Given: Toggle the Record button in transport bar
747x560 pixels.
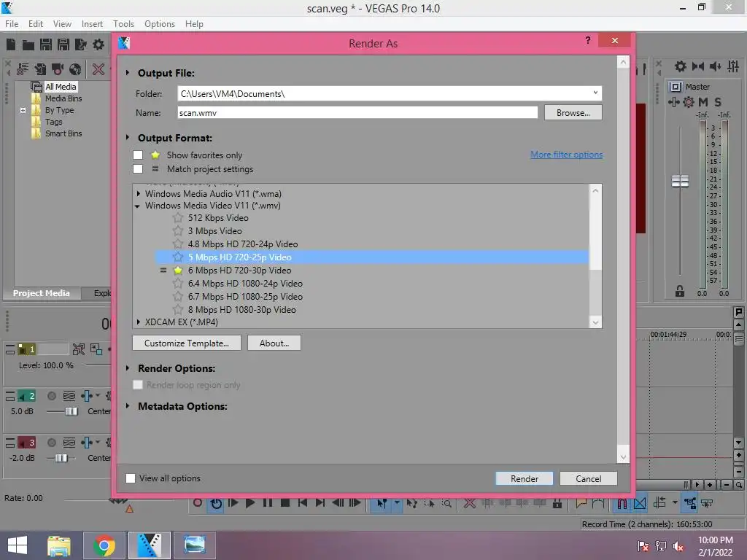Looking at the screenshot, I should [198, 503].
